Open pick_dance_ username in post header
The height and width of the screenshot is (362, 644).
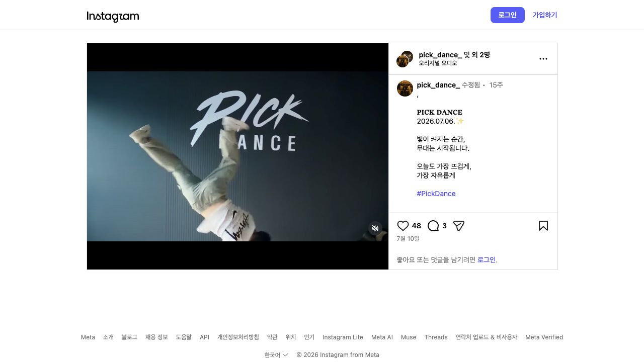440,55
